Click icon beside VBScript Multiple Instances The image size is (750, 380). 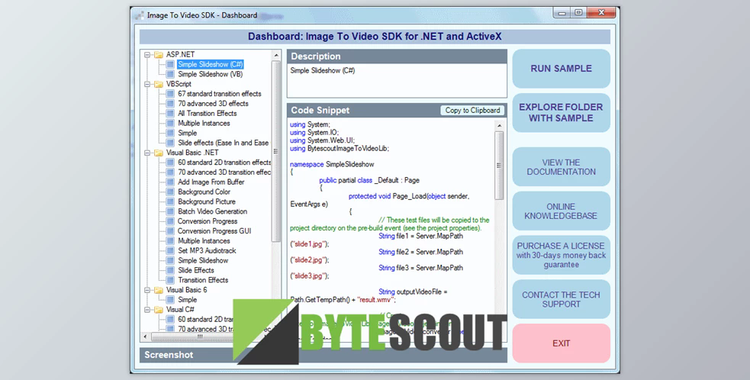point(170,123)
